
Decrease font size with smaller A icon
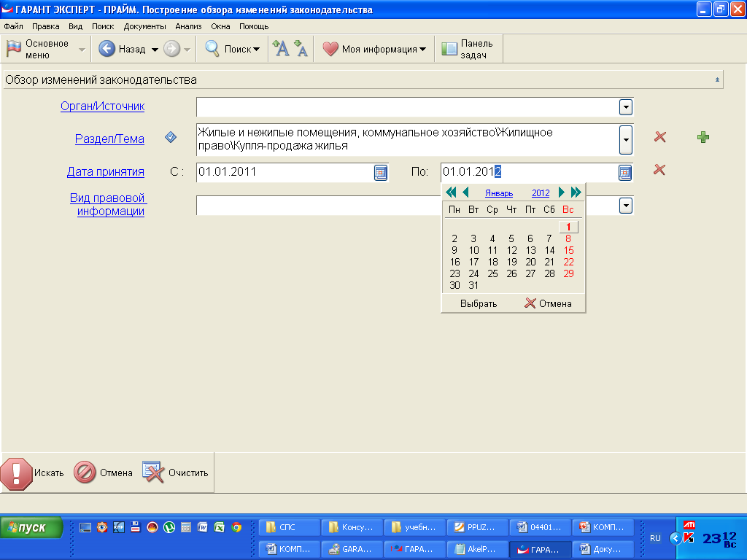[301, 48]
